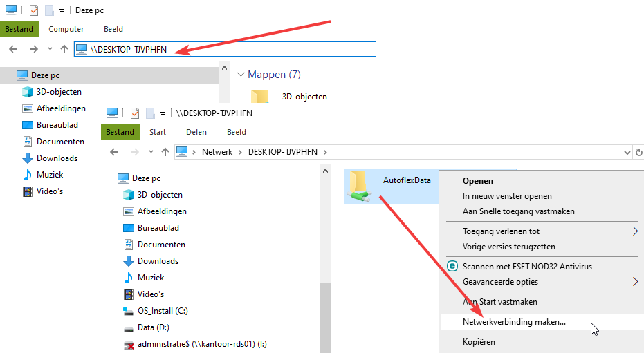Open the Data (D:) drive

(x=153, y=327)
